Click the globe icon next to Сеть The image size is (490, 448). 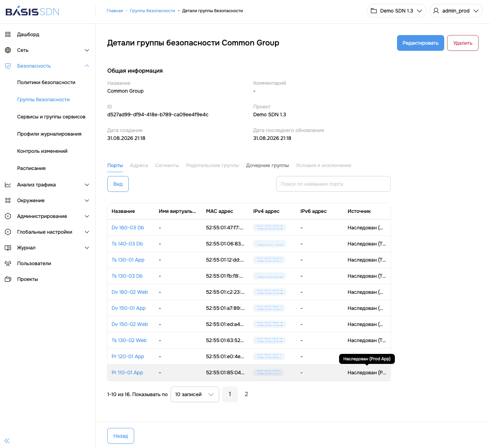(x=8, y=50)
